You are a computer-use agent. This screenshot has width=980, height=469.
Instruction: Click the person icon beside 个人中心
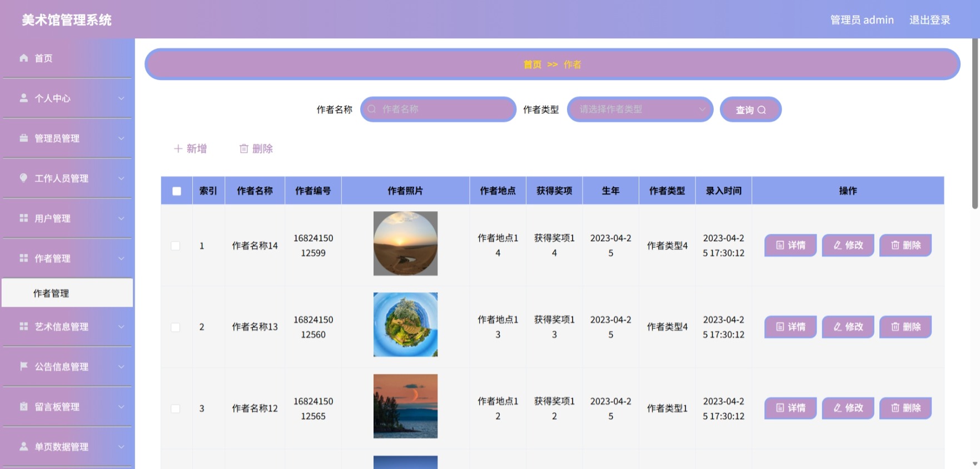pyautogui.click(x=23, y=98)
